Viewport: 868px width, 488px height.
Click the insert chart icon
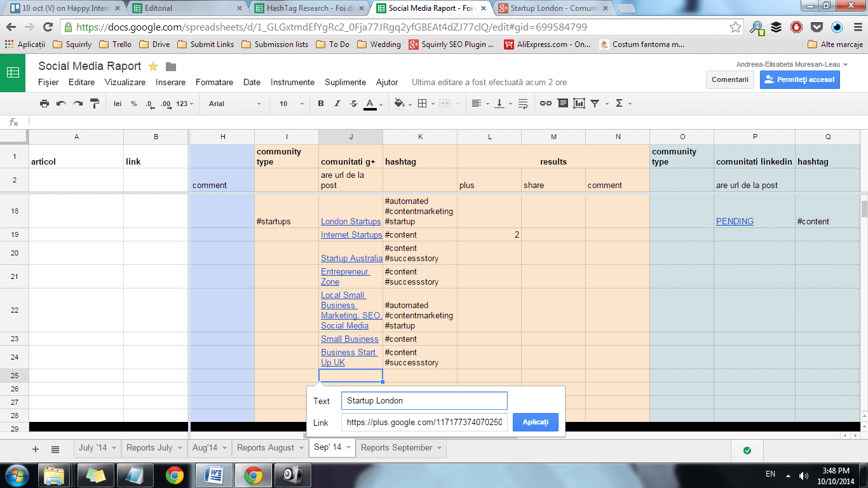(x=579, y=104)
